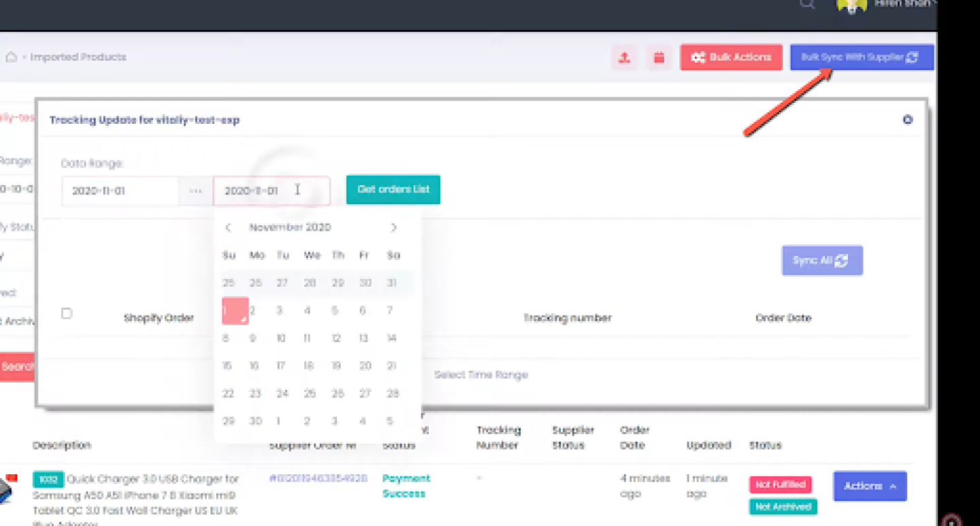Click the red calendar icon button
The width and height of the screenshot is (980, 526).
click(x=659, y=58)
